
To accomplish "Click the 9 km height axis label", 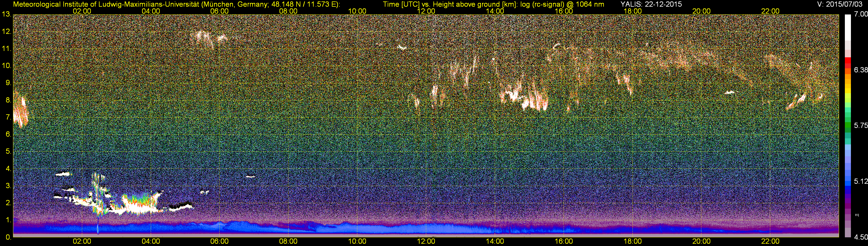I will (8, 83).
